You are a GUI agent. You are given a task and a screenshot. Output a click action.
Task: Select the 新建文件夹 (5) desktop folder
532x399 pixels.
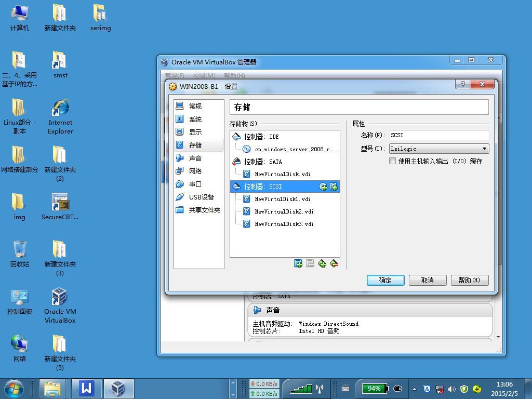tap(60, 353)
